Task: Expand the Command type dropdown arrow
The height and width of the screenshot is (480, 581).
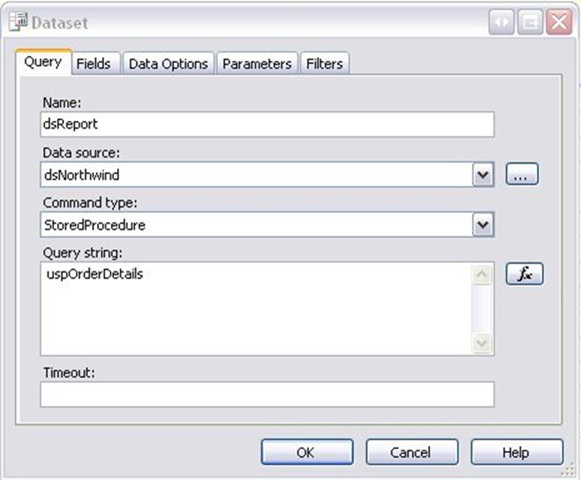Action: (483, 224)
